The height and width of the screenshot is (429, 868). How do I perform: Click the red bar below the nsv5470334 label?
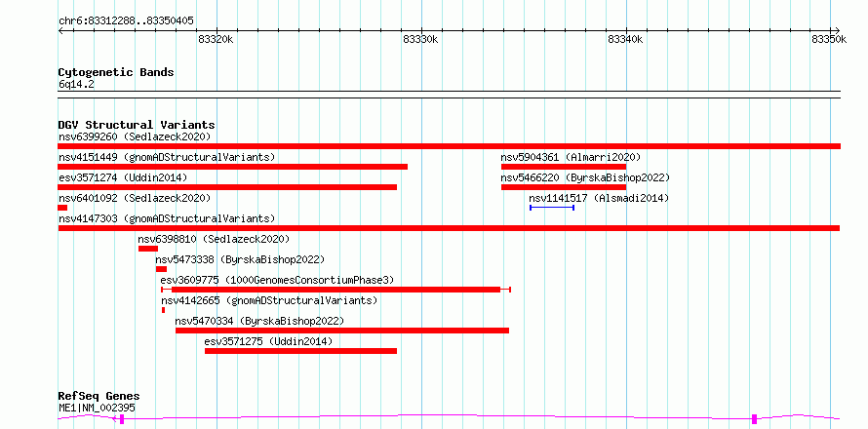coord(342,331)
